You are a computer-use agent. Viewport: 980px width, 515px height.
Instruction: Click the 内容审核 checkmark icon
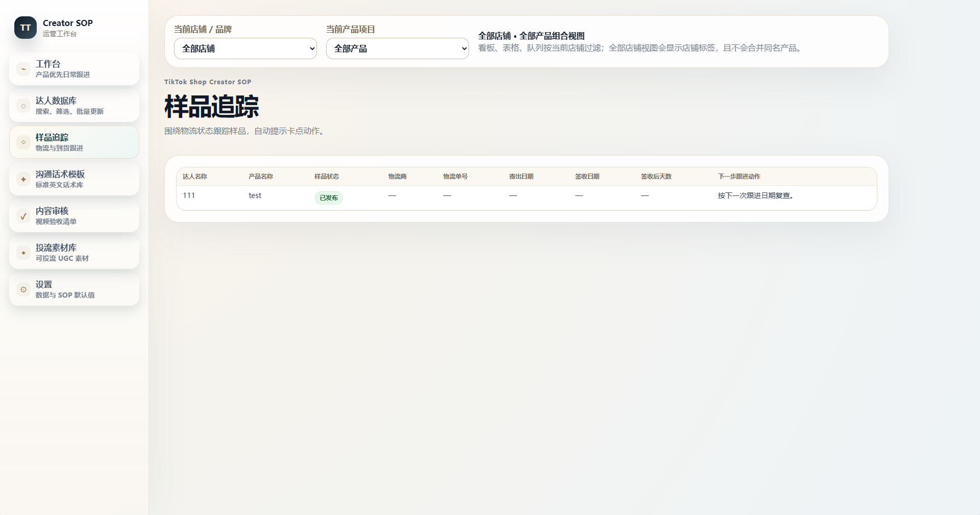pos(23,216)
